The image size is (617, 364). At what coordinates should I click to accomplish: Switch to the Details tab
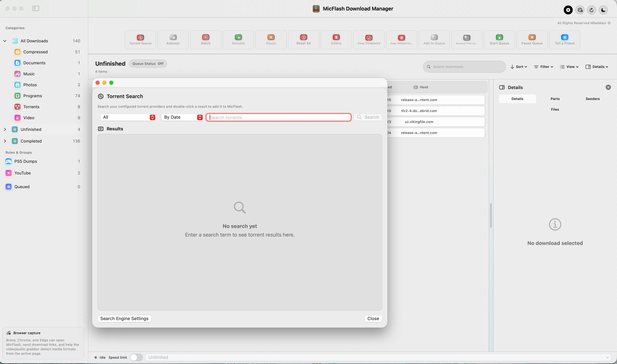(x=517, y=99)
